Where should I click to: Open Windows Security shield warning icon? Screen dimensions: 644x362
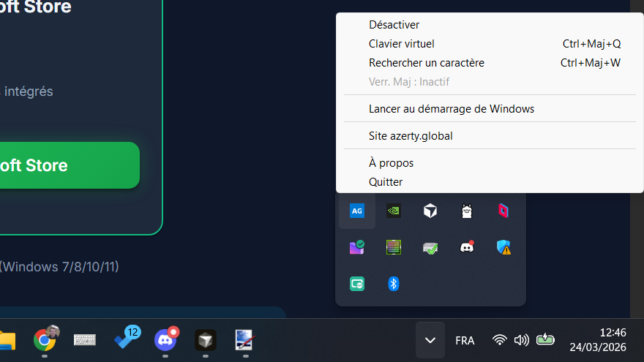click(503, 247)
